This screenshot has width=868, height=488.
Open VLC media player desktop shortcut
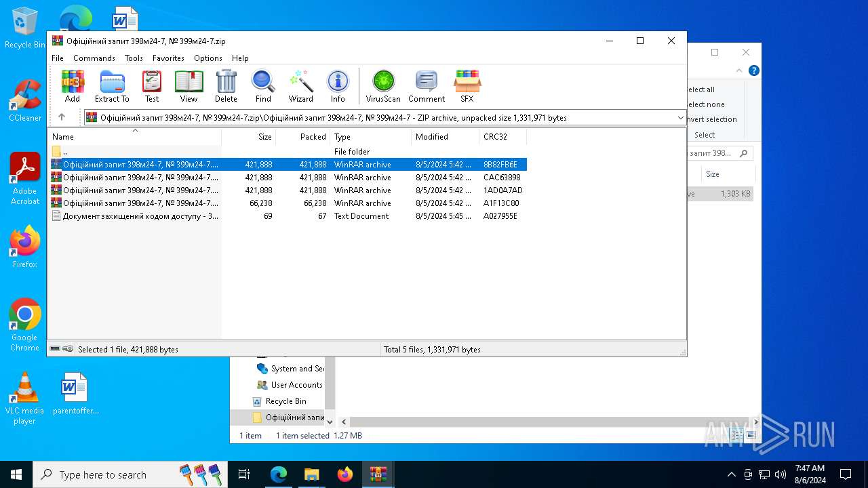pyautogui.click(x=25, y=399)
